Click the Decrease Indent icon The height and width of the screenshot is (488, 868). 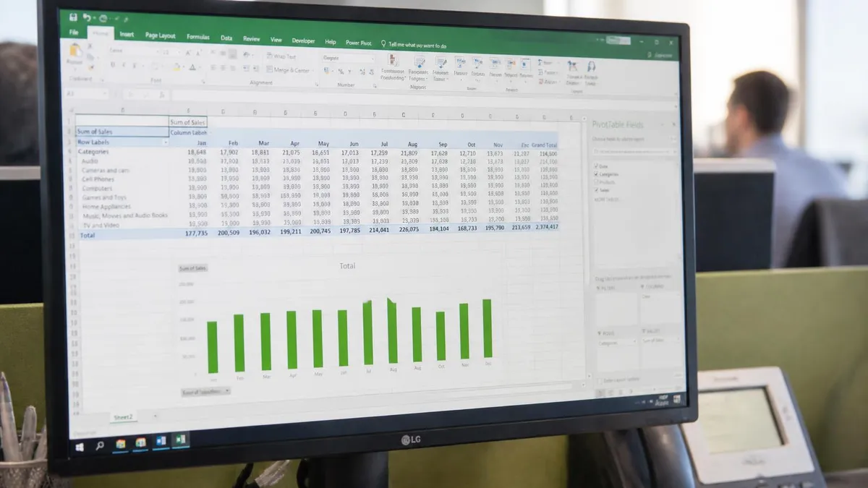point(245,69)
